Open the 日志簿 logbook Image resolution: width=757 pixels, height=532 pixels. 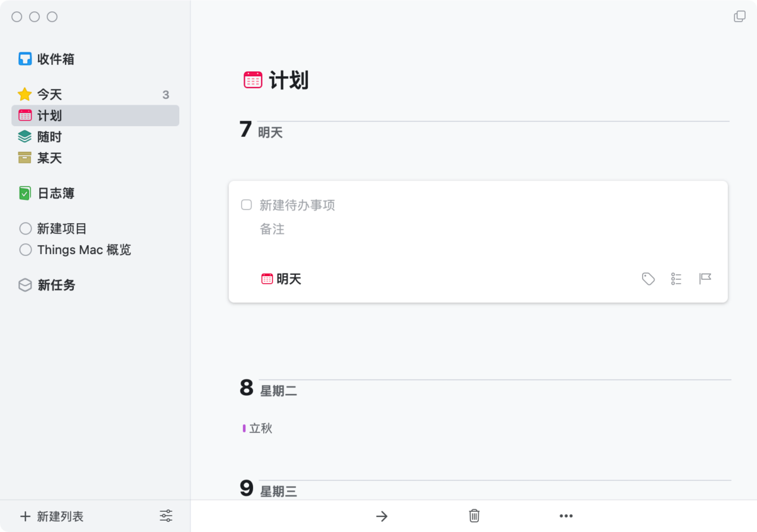[95, 194]
